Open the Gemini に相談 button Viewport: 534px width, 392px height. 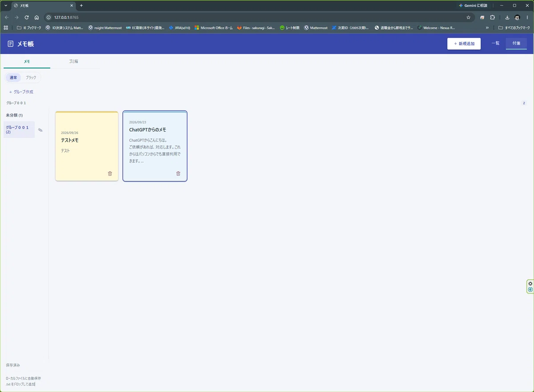pos(473,5)
